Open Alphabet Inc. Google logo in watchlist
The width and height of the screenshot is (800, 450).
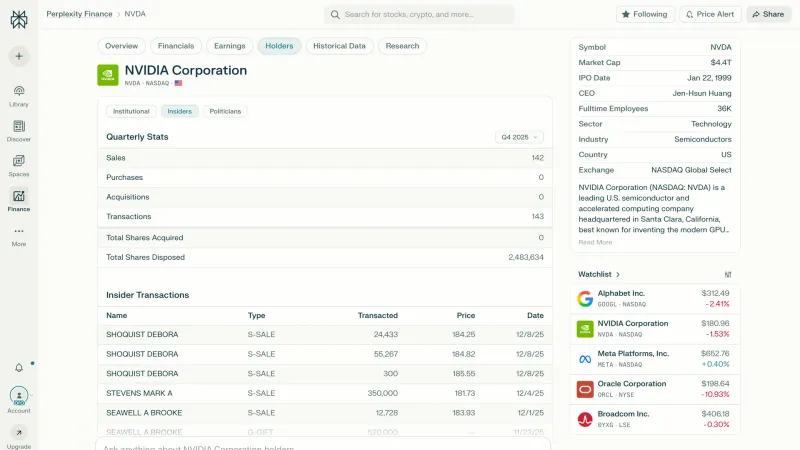coord(585,298)
